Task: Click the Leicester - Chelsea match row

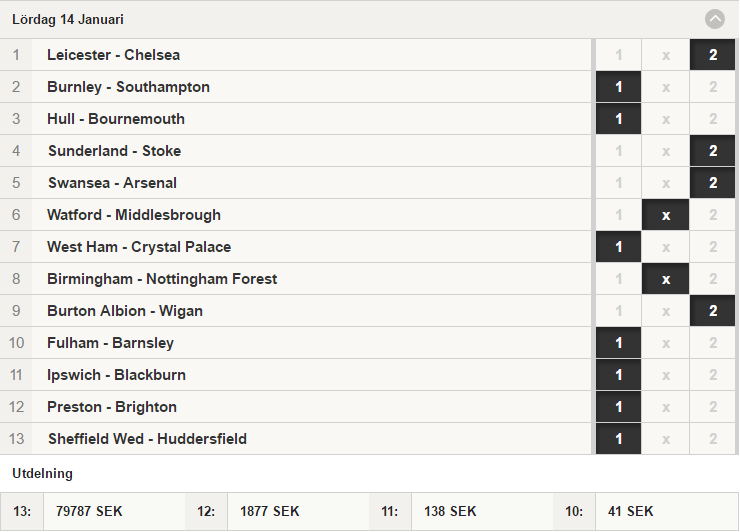Action: 295,55
